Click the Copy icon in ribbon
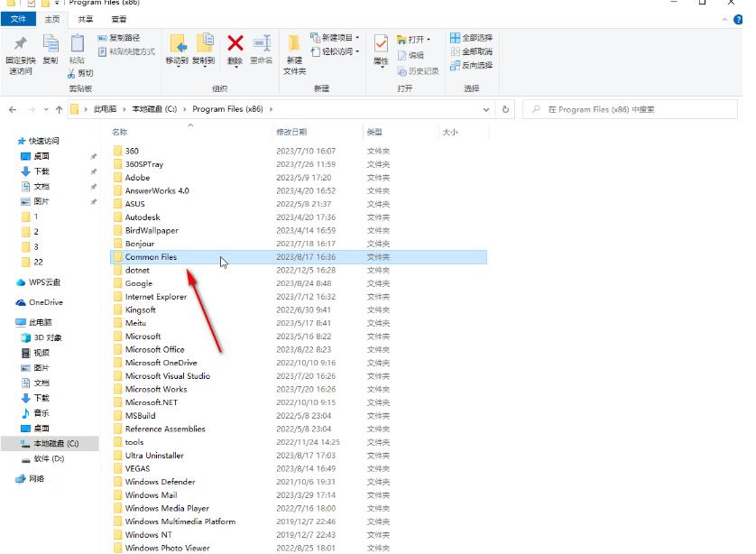Viewport: 756px width, 554px height. tap(51, 43)
